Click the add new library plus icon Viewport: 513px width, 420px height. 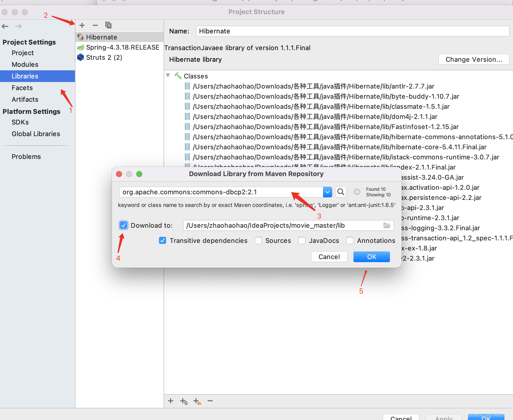pyautogui.click(x=82, y=25)
